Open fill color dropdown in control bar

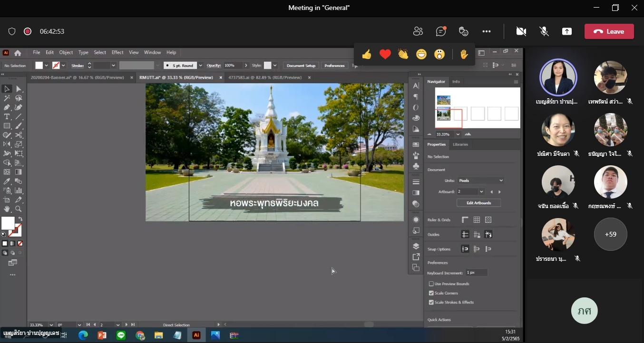click(46, 66)
